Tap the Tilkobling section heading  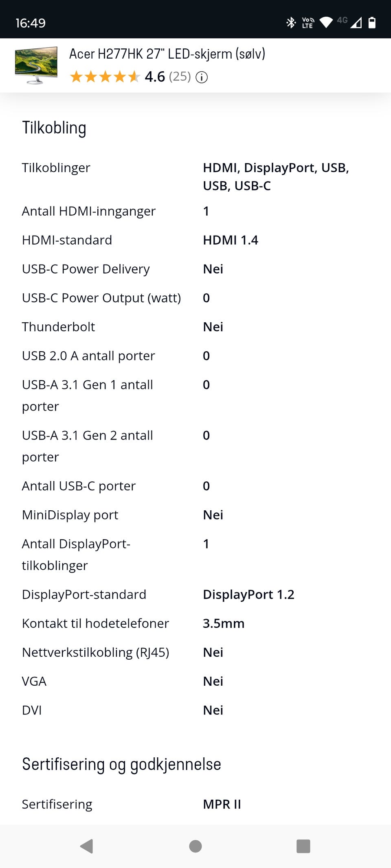54,128
